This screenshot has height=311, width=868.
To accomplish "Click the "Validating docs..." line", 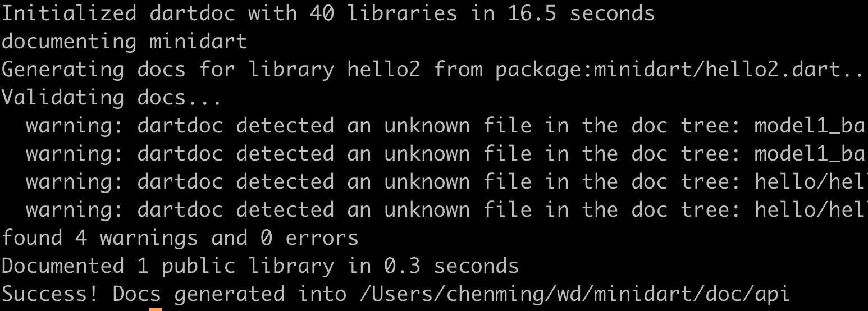I will (x=112, y=98).
